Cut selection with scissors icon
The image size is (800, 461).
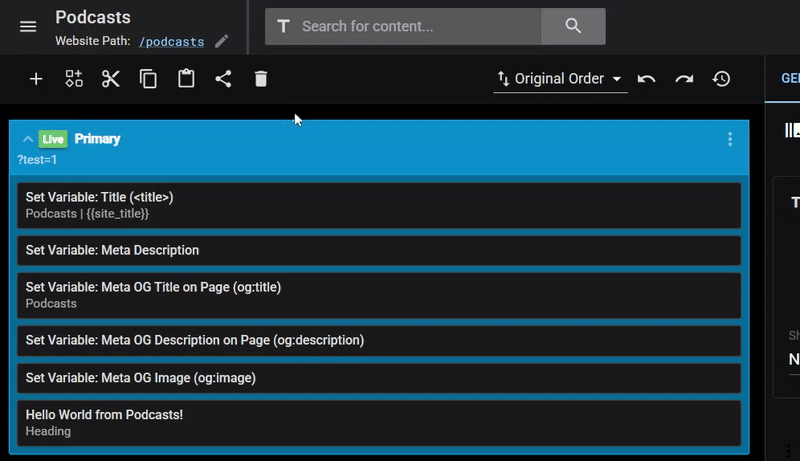coord(111,79)
